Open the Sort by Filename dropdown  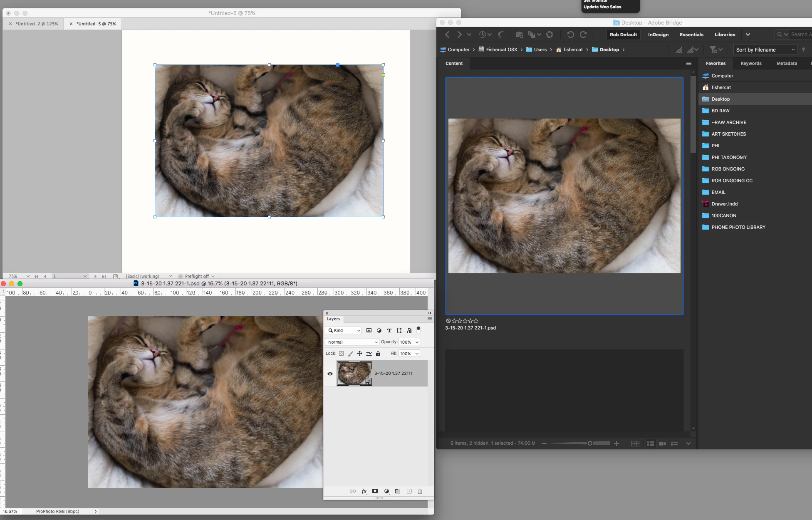765,50
